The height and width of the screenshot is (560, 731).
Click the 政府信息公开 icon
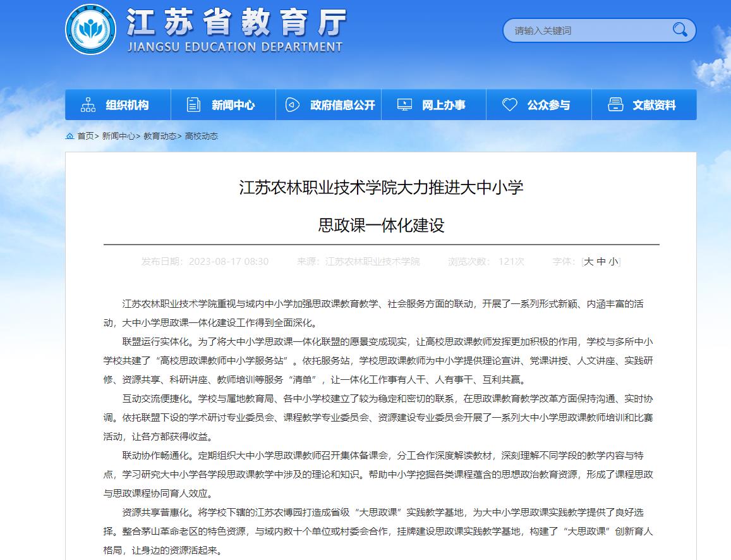click(x=293, y=105)
